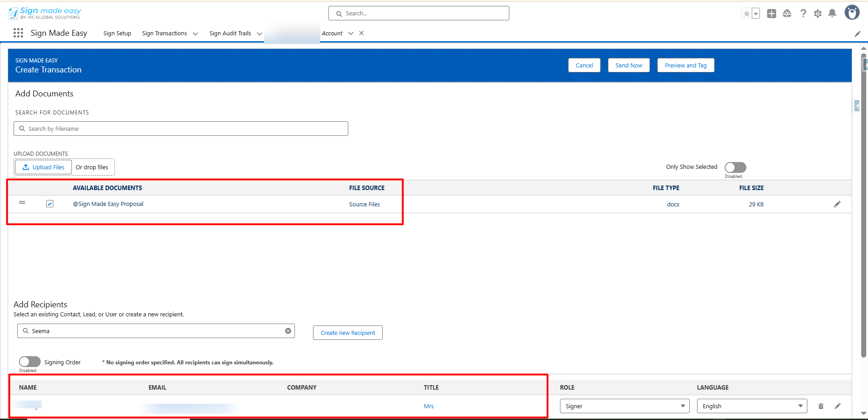Viewport: 868px width, 420px height.
Task: Open the Global Actions plus icon
Action: coord(772,14)
